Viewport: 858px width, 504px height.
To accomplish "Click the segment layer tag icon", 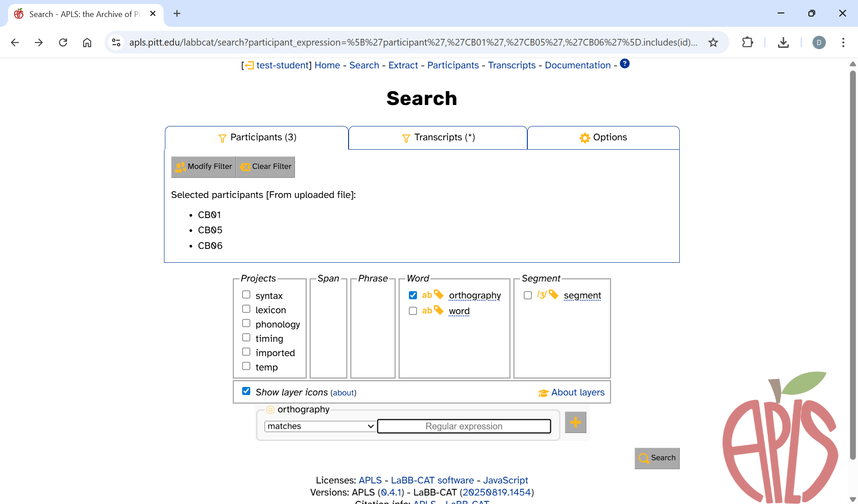I will (554, 294).
